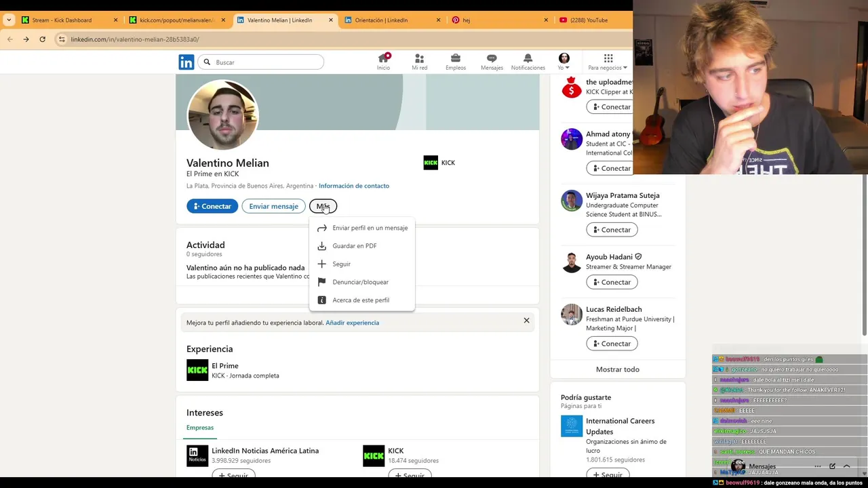
Task: Dismiss the Mejora tu perfil banner
Action: (526, 320)
